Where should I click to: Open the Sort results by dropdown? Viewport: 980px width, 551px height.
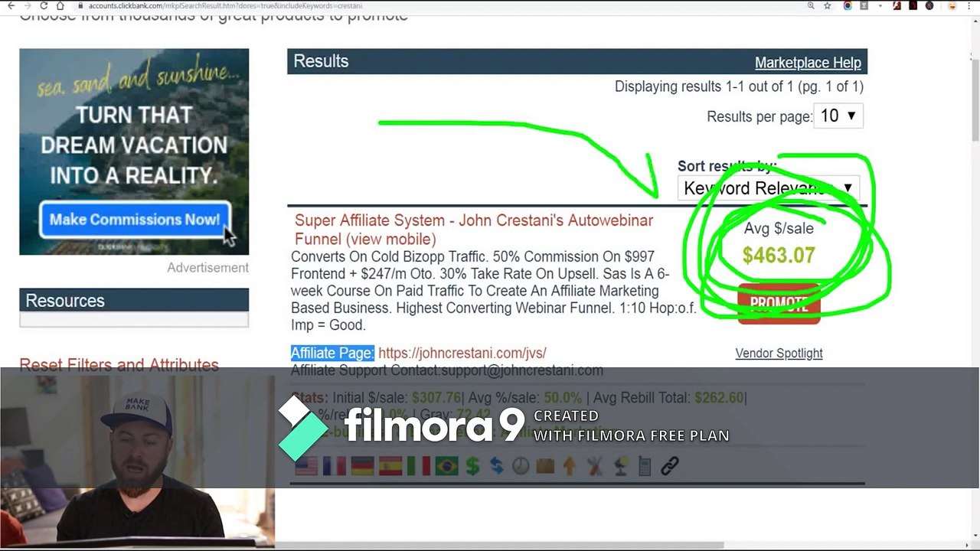pos(769,188)
